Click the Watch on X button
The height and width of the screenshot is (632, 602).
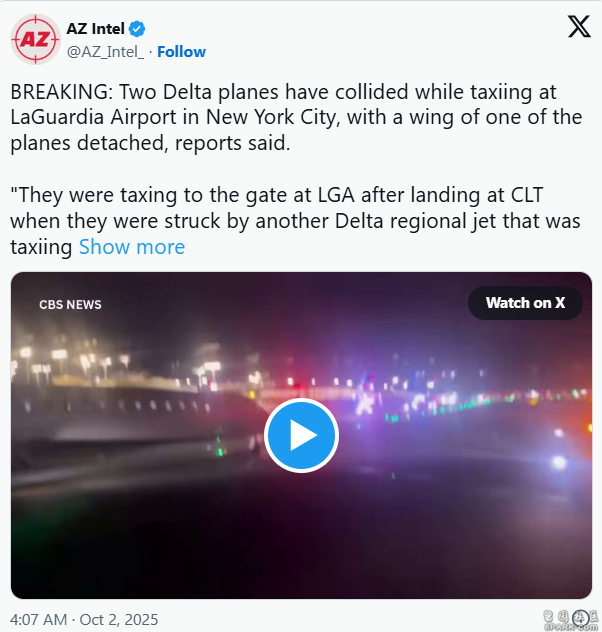[525, 303]
